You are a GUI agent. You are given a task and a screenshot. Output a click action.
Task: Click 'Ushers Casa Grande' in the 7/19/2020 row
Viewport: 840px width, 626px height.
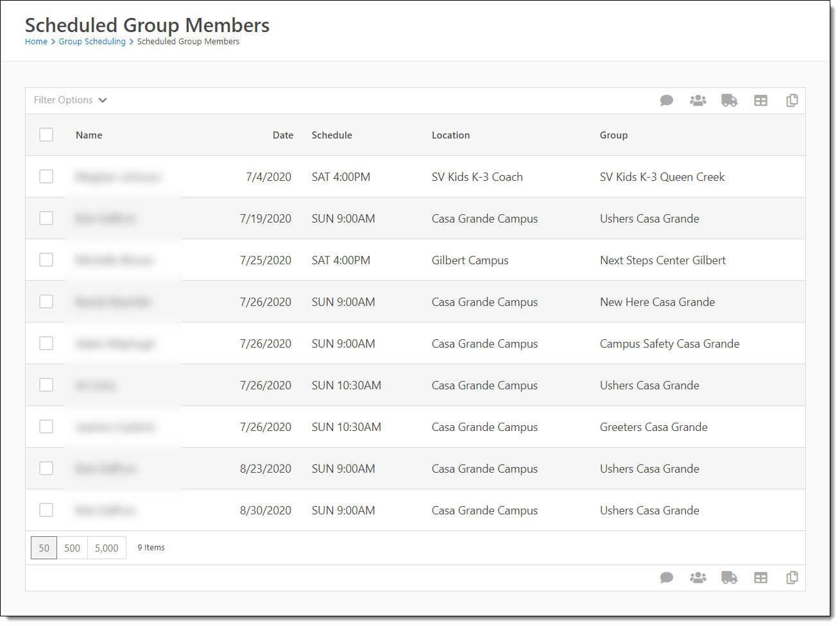[649, 219]
